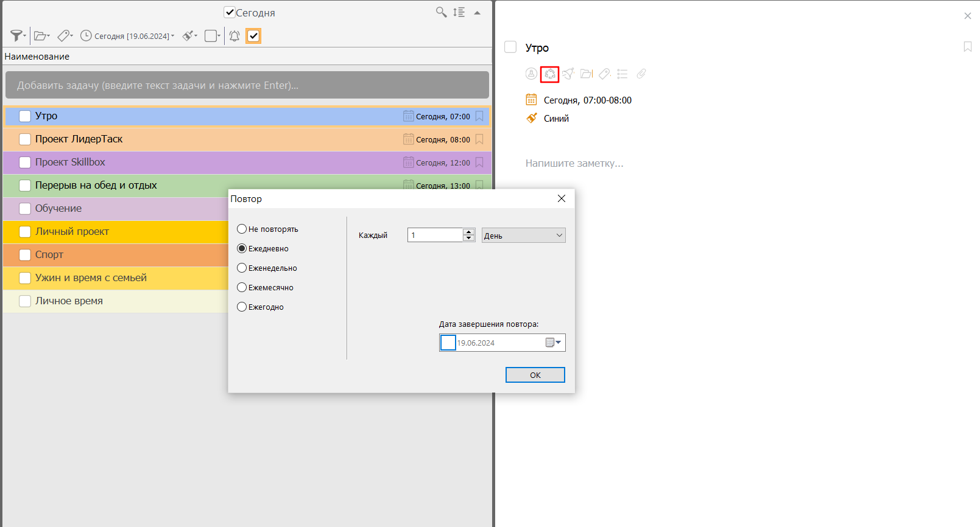Increase the Каждый interval with up arrow

tap(468, 232)
